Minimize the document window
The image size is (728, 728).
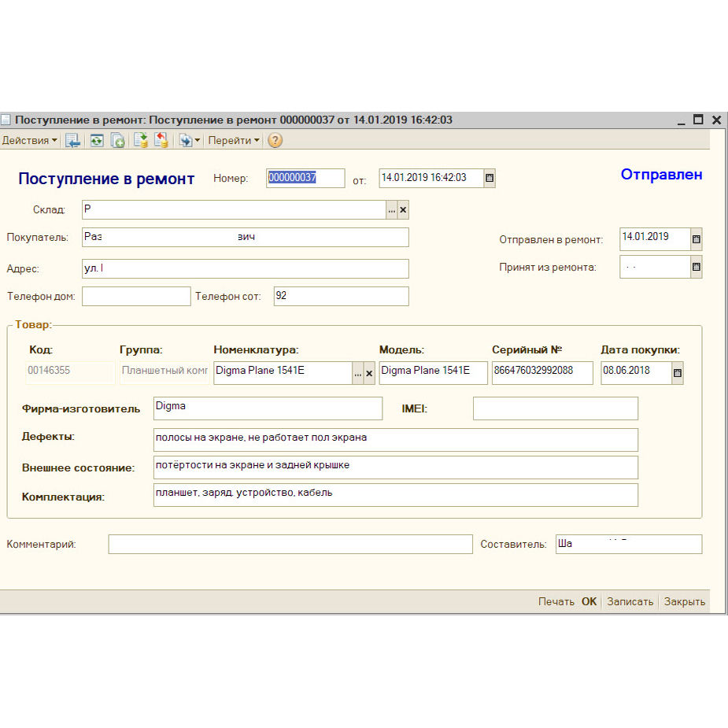tap(681, 120)
